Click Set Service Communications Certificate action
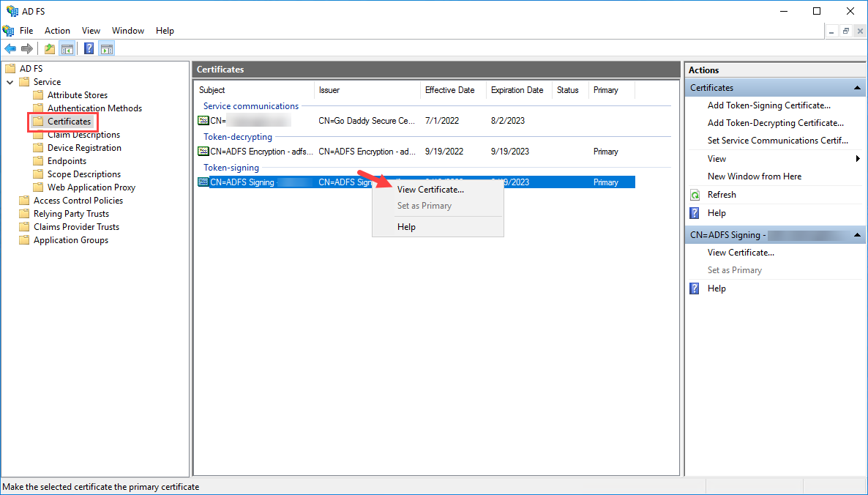 (777, 141)
